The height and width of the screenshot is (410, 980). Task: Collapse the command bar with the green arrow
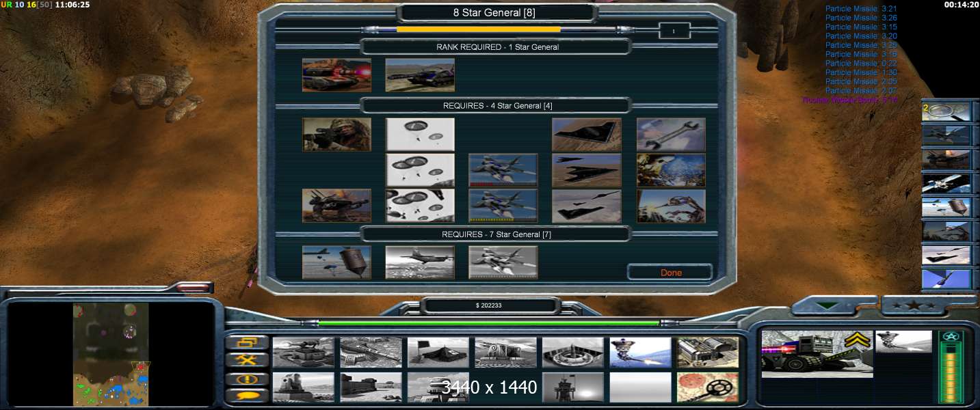click(828, 306)
